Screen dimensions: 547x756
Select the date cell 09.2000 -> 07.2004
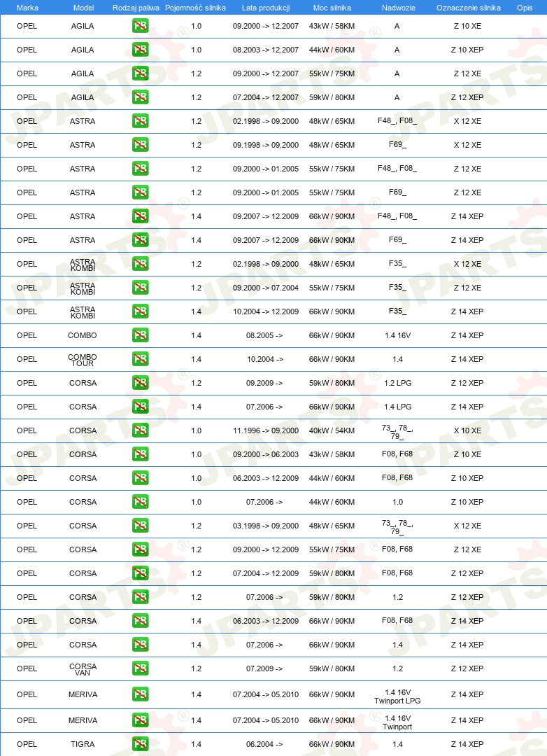coord(266,288)
